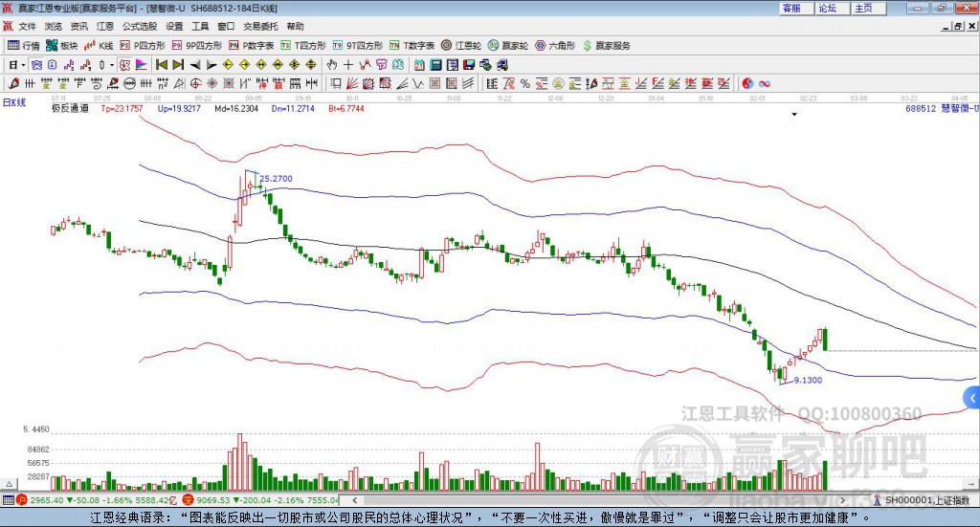Jump to last bar button
Screen dimensions: 980x527
pyautogui.click(x=178, y=65)
